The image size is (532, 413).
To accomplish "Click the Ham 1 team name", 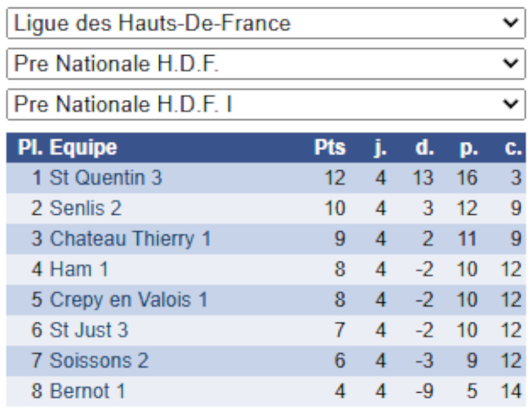I will (79, 269).
